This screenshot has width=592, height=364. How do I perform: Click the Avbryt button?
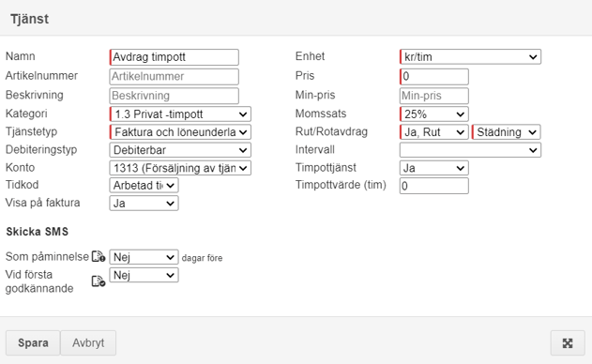88,342
